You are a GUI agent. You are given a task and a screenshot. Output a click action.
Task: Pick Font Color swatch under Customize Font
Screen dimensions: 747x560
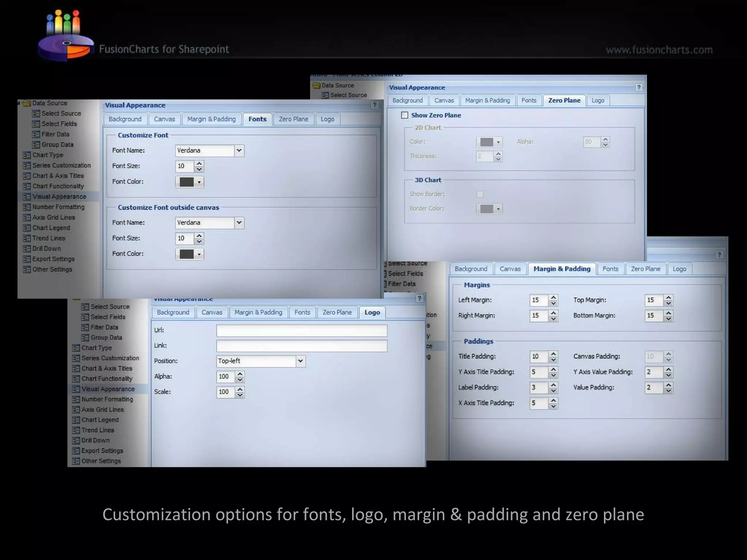(x=186, y=182)
